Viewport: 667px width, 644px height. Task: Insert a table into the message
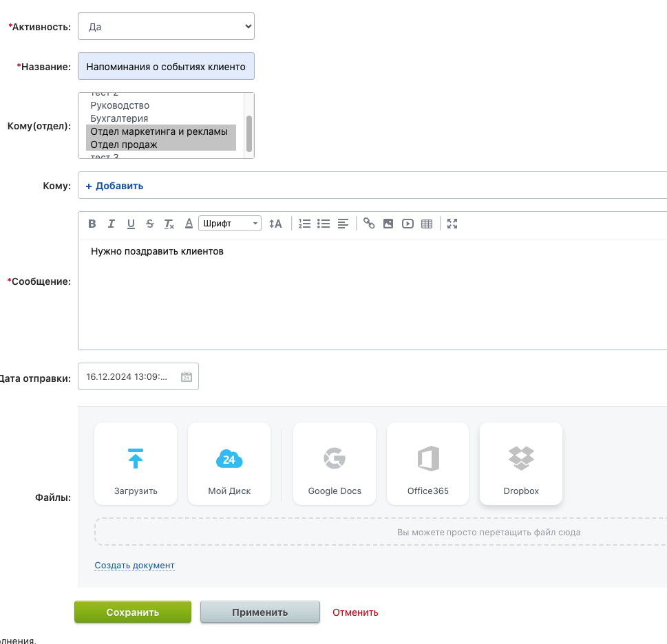click(x=427, y=224)
